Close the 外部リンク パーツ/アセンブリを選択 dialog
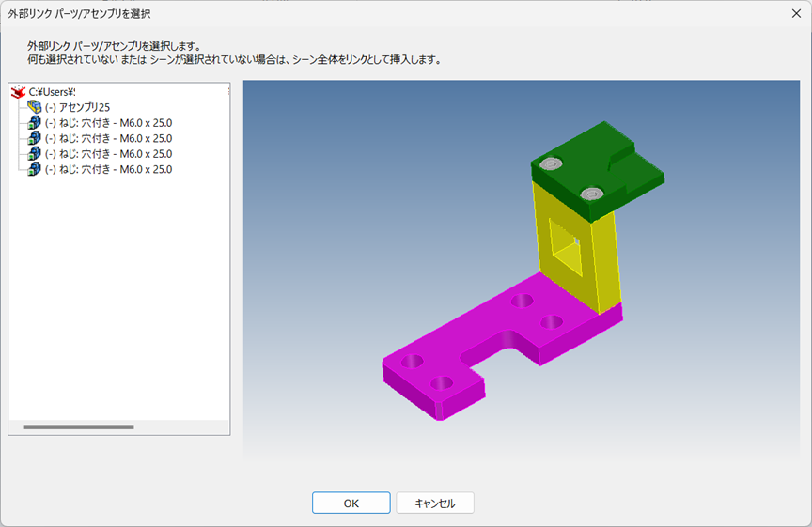This screenshot has height=527, width=812. (796, 13)
